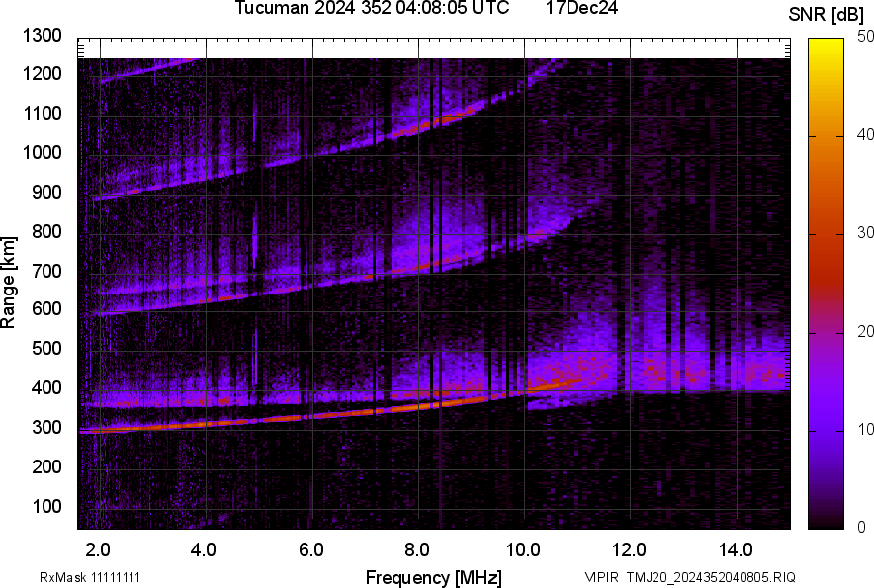Click the 'VIPIR' text in the footer
This screenshot has height=588, width=874.
pos(601,577)
